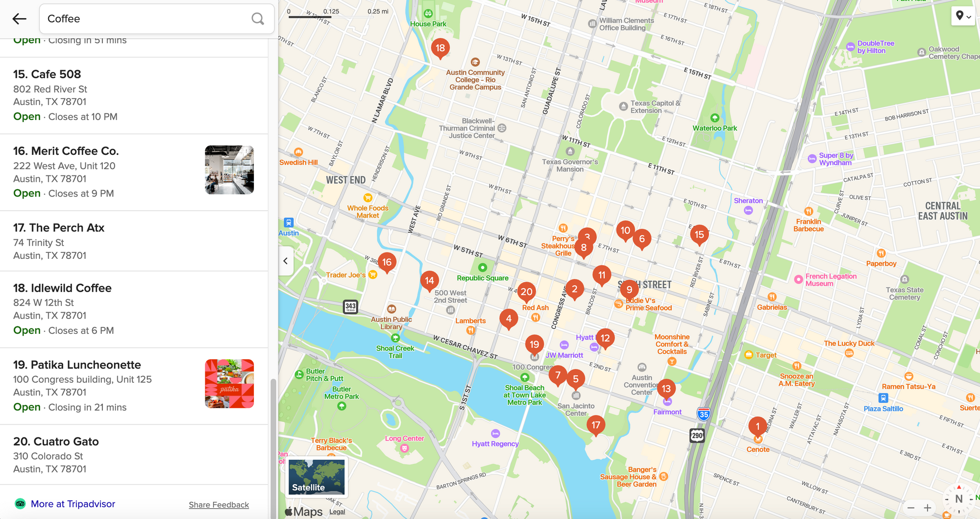Open the 19. Patika Luncheonette result

[134, 386]
